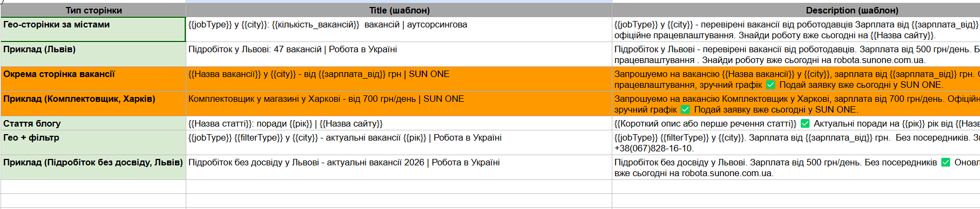This screenshot has width=980, height=209.
Task: Click the 'Гео + фільтр' cell
Action: click(x=93, y=143)
